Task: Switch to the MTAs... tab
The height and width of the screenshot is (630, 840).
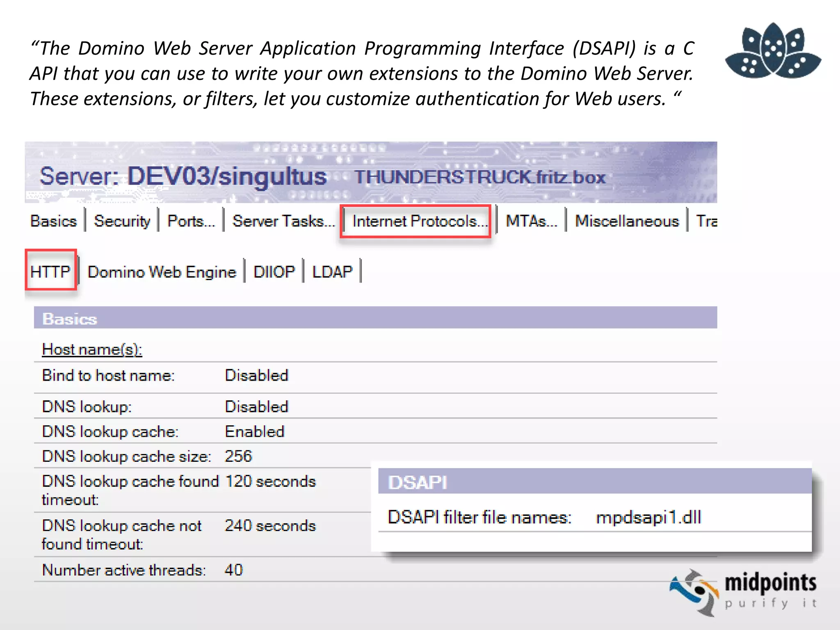Action: click(x=532, y=221)
